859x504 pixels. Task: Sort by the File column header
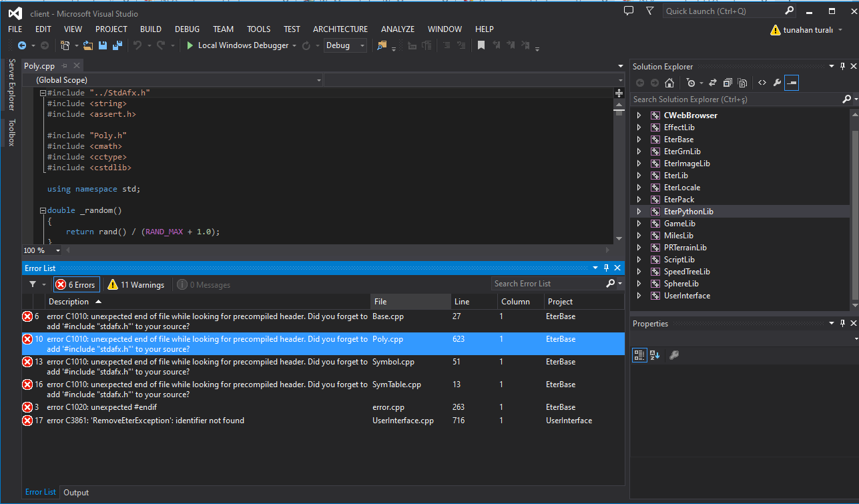(410, 302)
